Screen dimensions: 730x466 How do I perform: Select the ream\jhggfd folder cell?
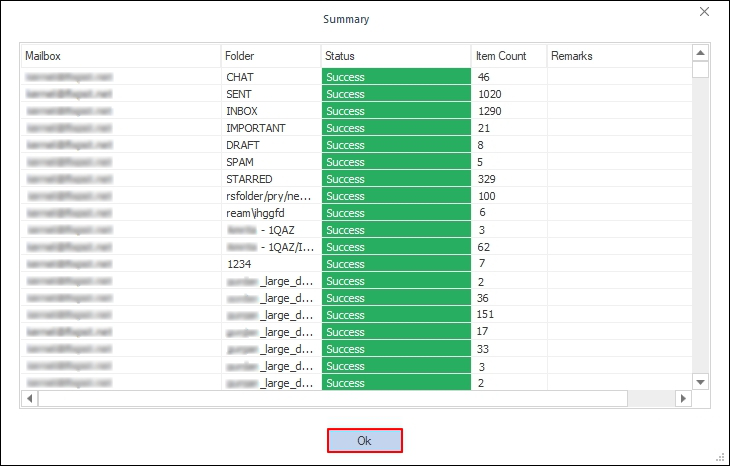click(271, 213)
